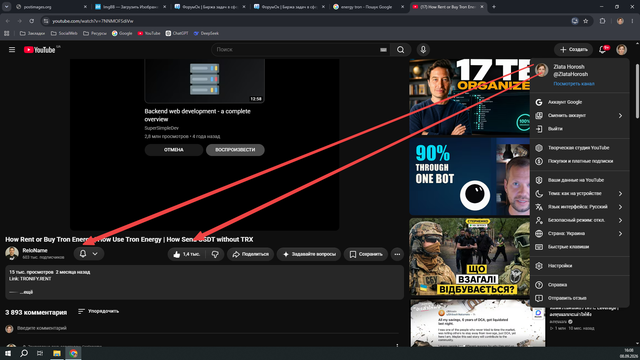The image size is (640, 360).
Task: Open the YouTube guide hamburger menu
Action: click(x=12, y=49)
